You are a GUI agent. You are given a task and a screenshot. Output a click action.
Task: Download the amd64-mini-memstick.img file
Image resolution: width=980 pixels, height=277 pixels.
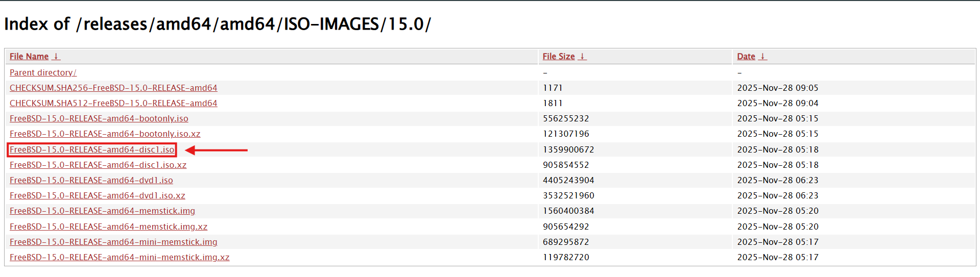pyautogui.click(x=113, y=242)
